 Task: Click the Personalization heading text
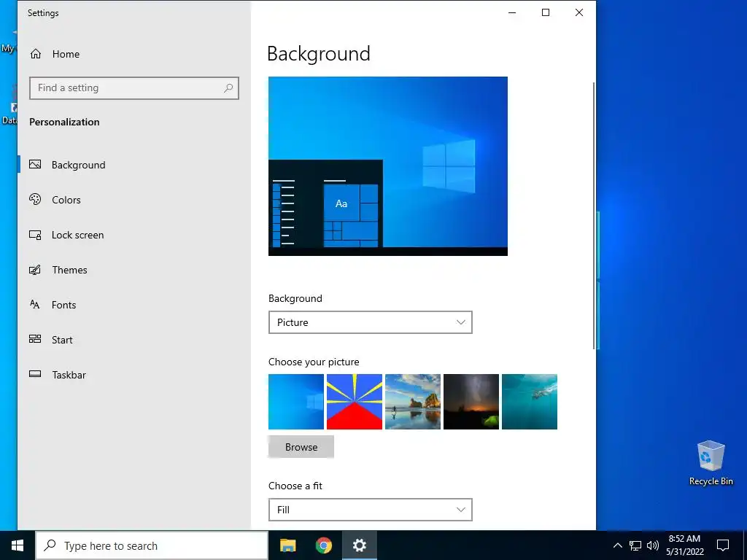click(64, 122)
